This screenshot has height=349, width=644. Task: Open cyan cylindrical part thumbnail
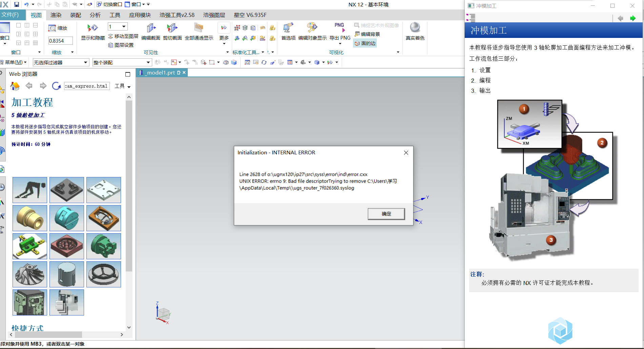[x=67, y=218]
